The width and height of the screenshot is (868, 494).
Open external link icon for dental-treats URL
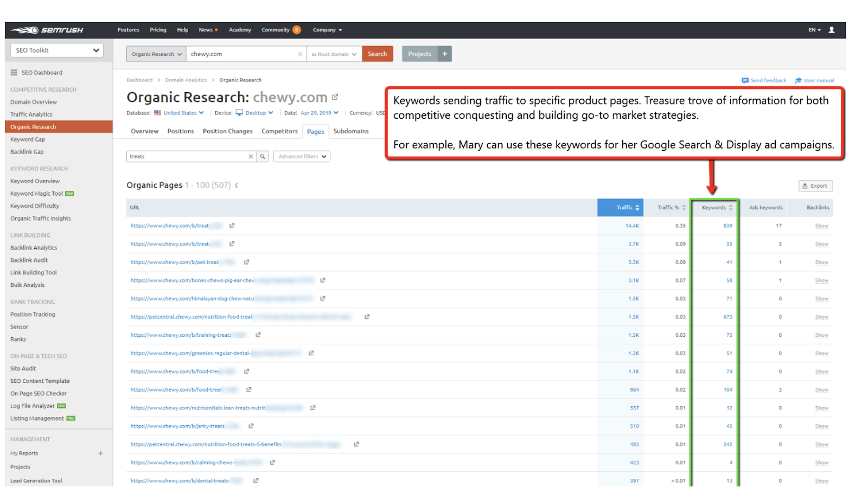[x=256, y=481]
